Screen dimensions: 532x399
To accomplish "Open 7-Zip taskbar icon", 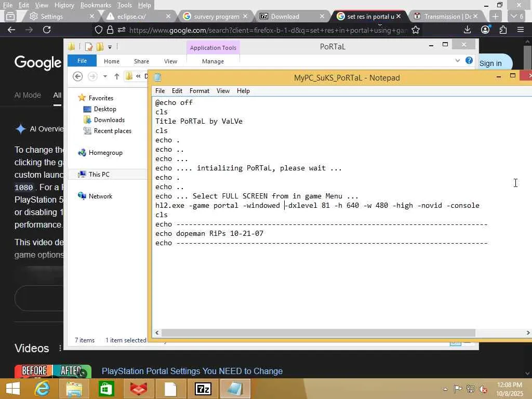I will [203, 389].
